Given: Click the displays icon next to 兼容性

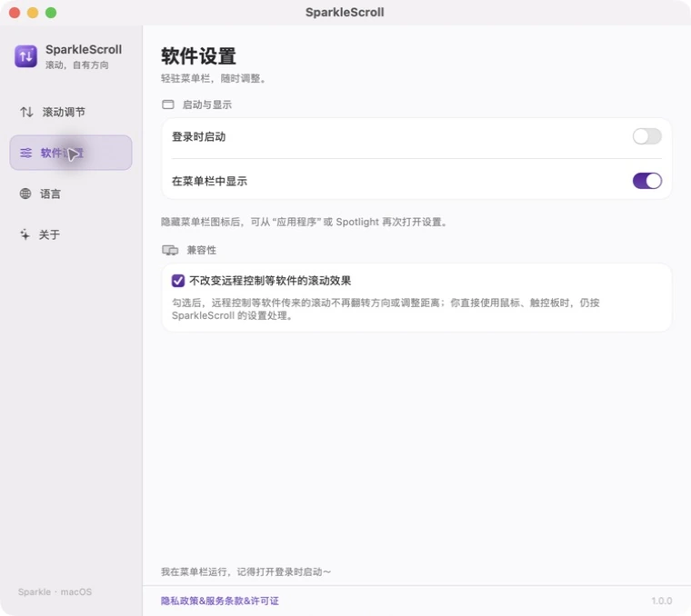Looking at the screenshot, I should pos(170,250).
